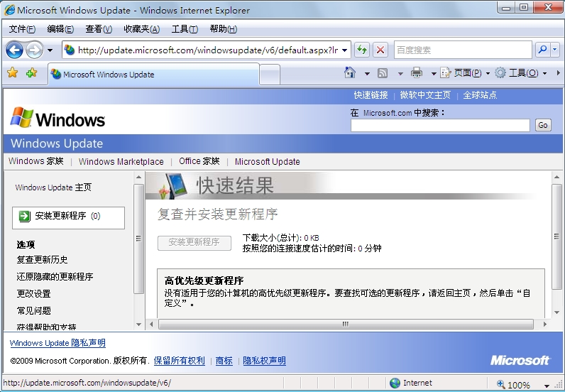
Task: Click 安装更新程序 (0) sidebar link
Action: (x=67, y=216)
